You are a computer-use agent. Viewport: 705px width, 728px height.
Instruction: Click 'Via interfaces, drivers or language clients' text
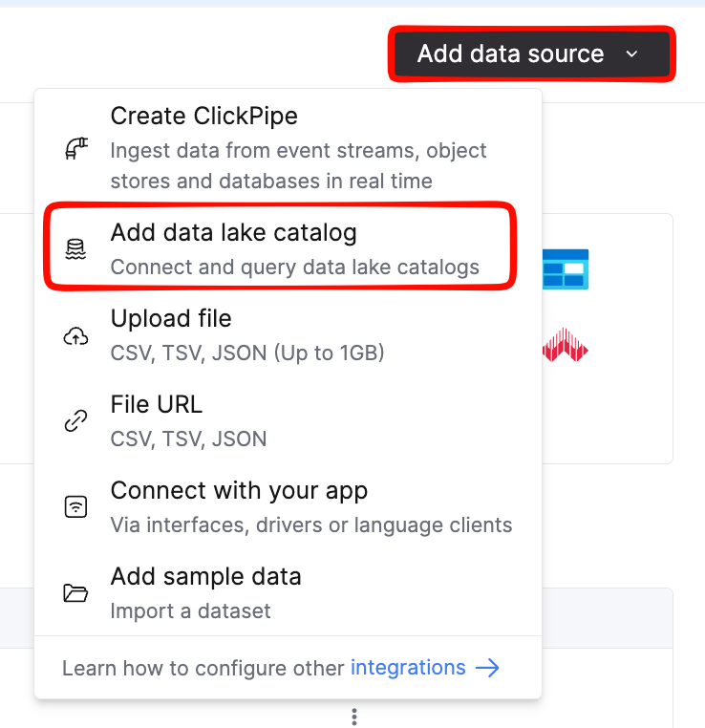311,525
